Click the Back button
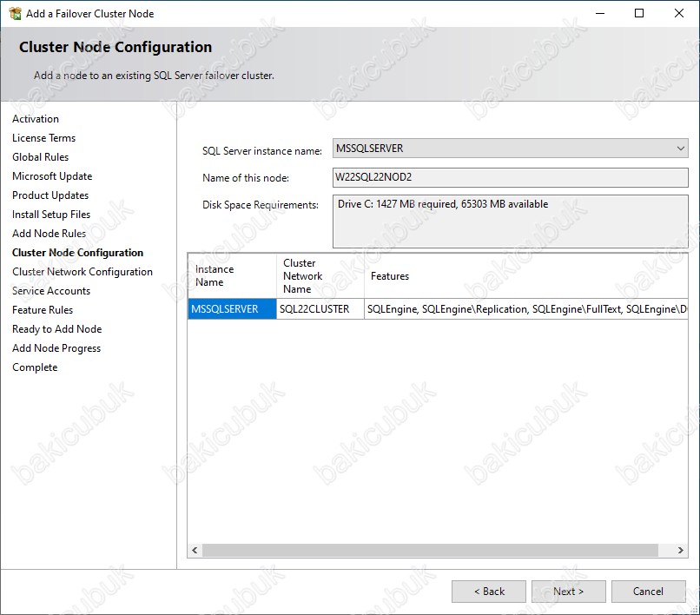 pos(489,592)
